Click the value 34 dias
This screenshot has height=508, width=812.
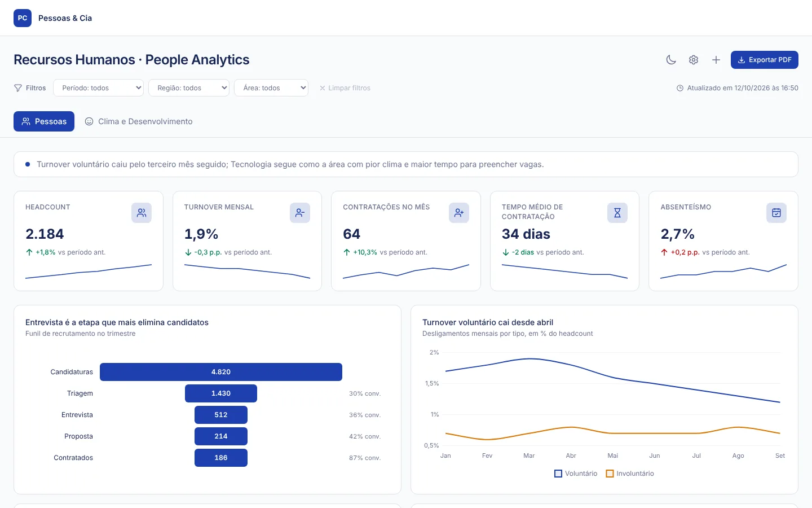pos(526,234)
